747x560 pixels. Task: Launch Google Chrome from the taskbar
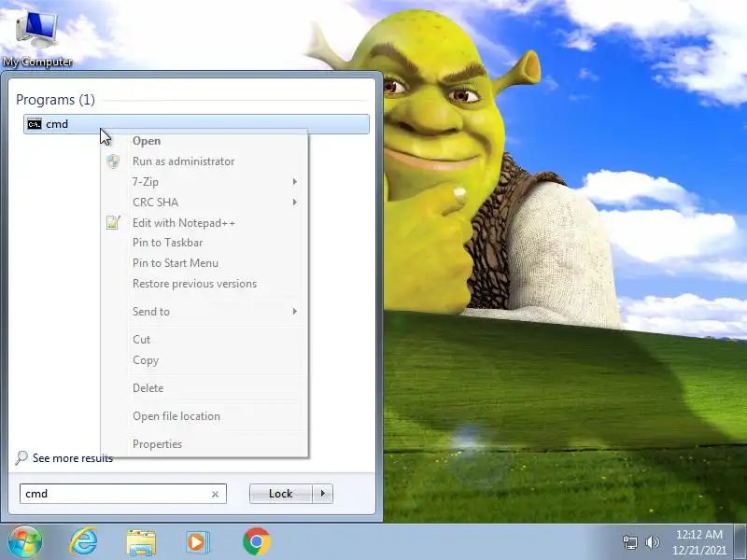point(256,541)
